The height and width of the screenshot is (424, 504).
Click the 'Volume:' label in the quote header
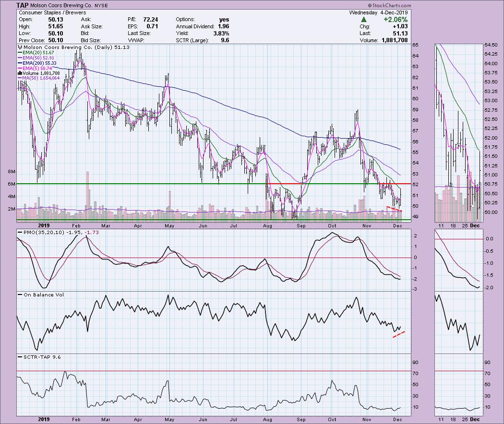pos(369,40)
